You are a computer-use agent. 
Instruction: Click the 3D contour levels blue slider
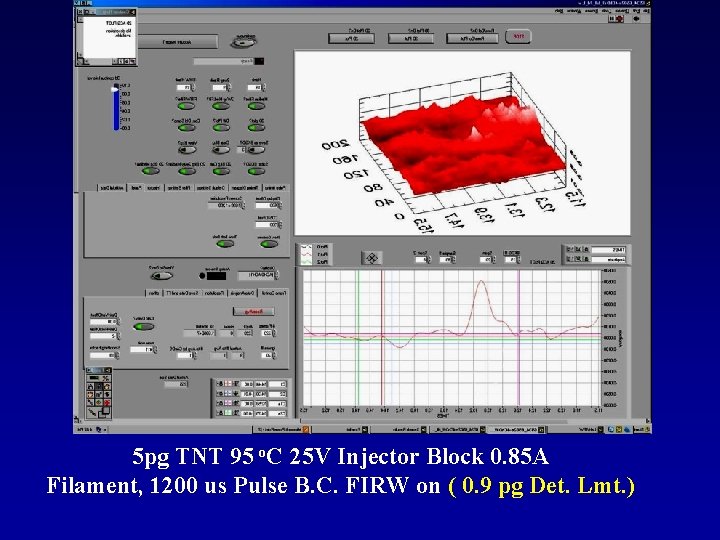116,107
